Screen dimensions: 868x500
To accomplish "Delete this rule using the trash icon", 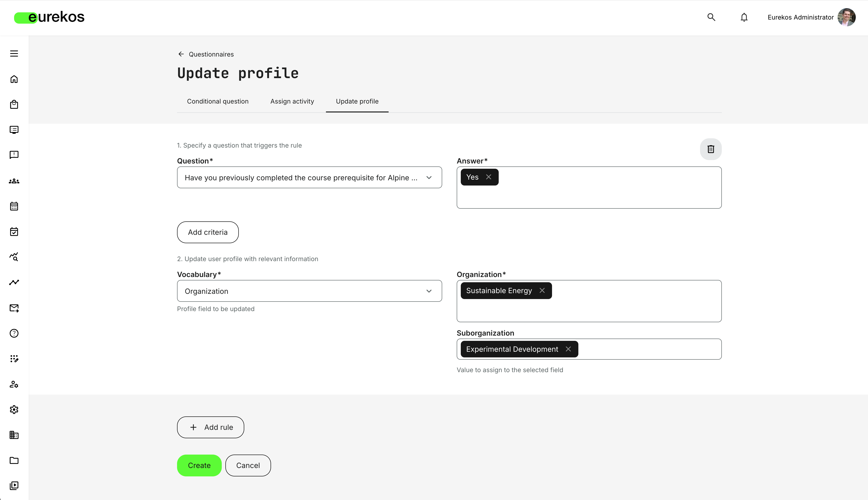I will [x=710, y=149].
